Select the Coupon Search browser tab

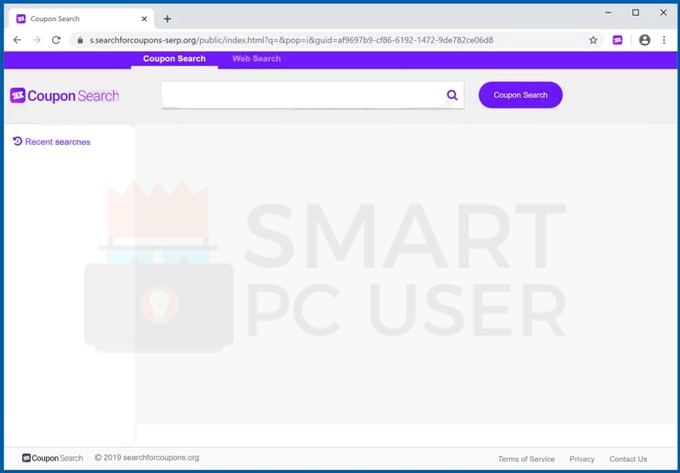(82, 19)
